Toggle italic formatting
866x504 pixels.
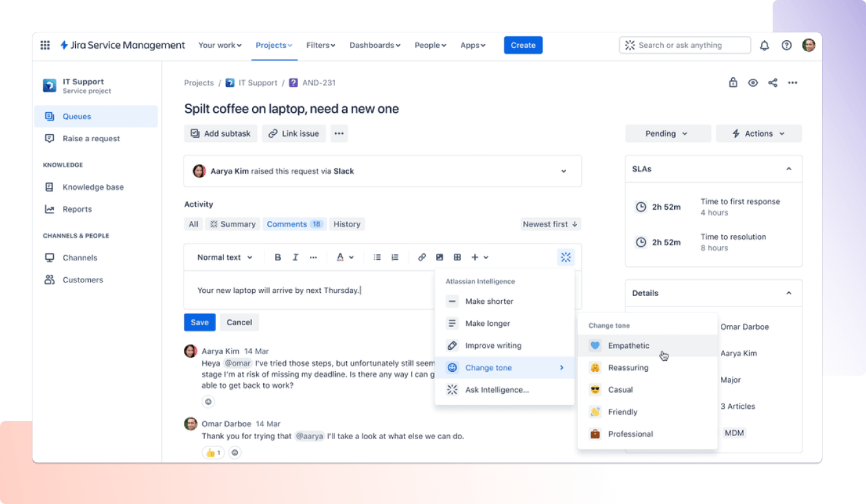296,257
